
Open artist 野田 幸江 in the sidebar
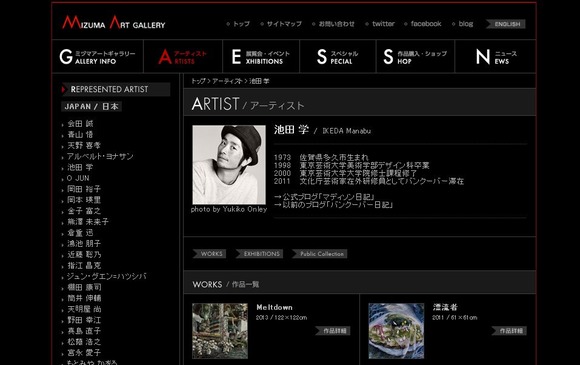84,320
